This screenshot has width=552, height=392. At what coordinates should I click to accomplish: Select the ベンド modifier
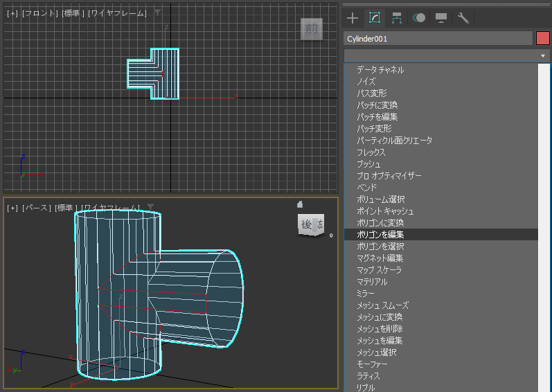(441, 188)
